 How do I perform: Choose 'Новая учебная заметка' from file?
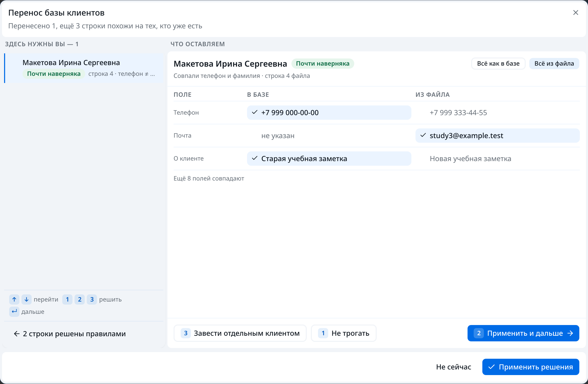tap(497, 159)
